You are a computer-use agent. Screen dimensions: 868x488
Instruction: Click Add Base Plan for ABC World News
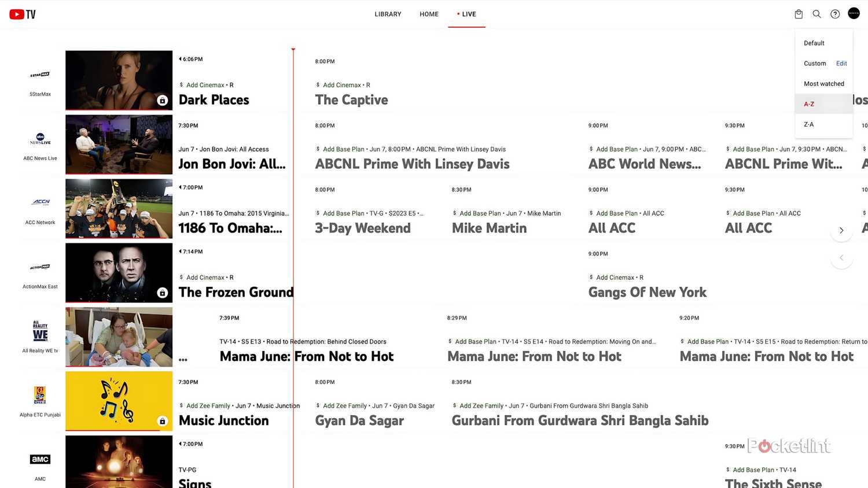pos(618,149)
